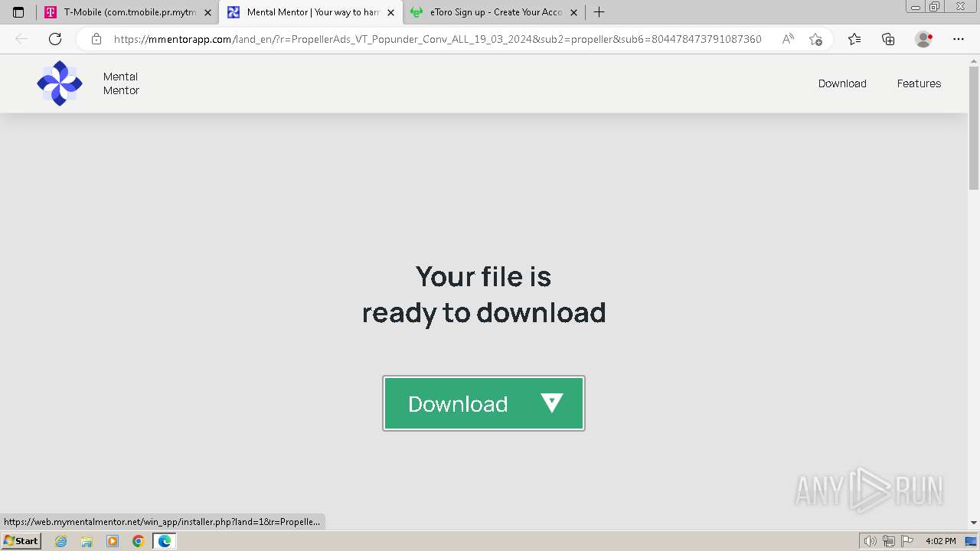980x551 pixels.
Task: Open the Favorites list
Action: click(x=854, y=39)
